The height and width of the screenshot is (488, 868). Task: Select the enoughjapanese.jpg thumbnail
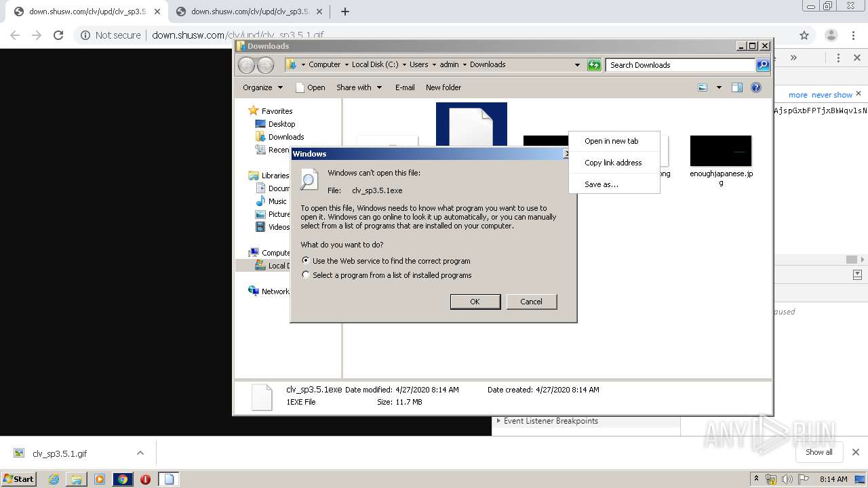click(721, 151)
